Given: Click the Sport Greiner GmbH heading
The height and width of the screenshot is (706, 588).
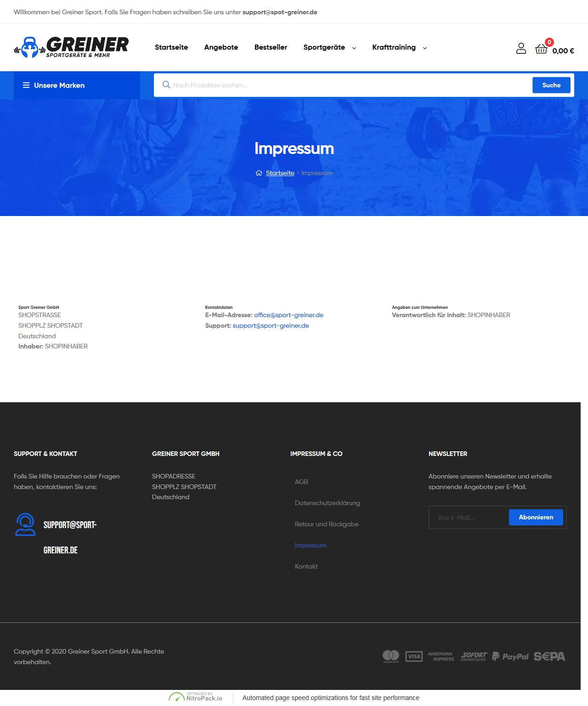Looking at the screenshot, I should [39, 307].
